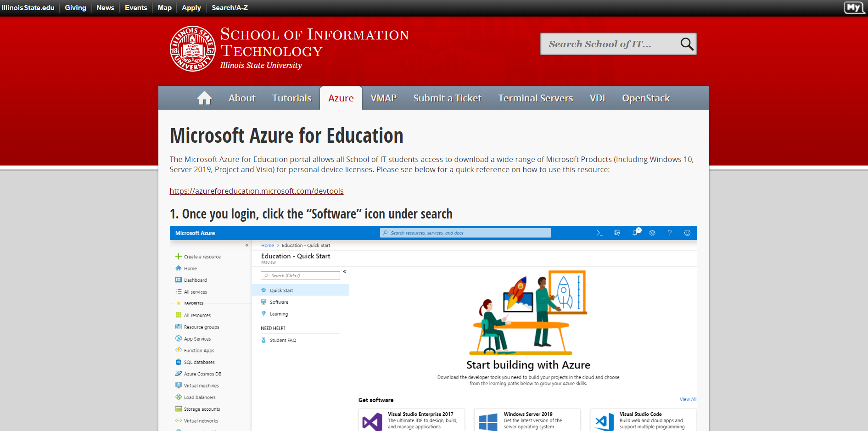Click the Storage accounts icon

(179, 409)
